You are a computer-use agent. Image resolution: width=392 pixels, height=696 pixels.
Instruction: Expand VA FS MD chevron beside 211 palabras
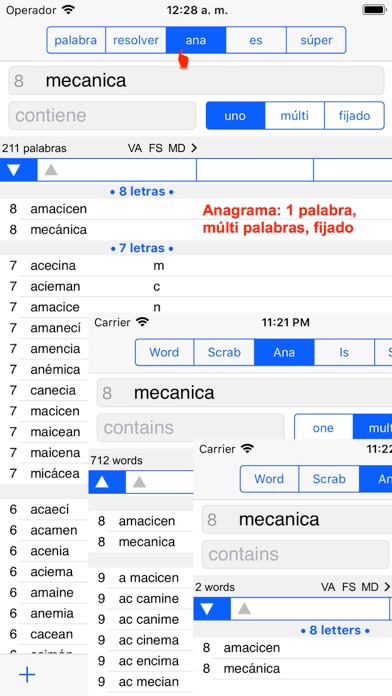pos(194,148)
